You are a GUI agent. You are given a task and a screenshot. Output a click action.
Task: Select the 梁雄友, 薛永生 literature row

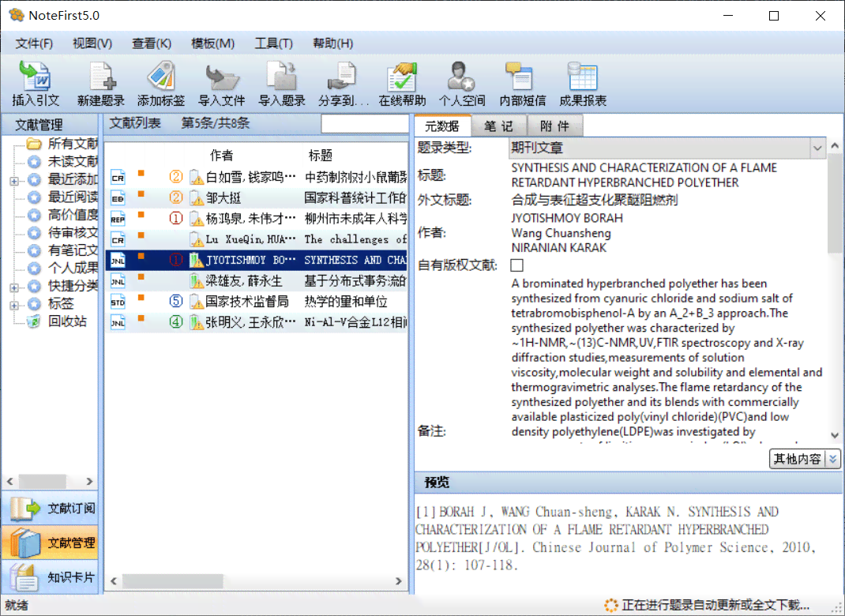(257, 281)
